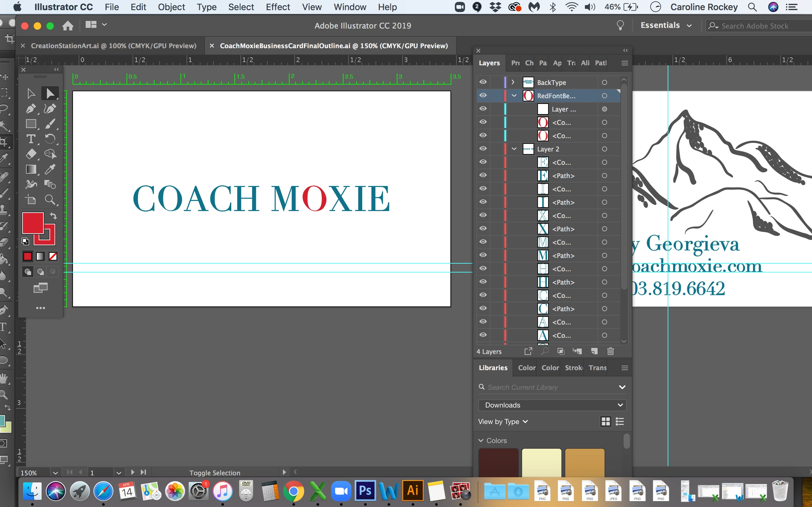This screenshot has width=812, height=507.
Task: Choose the Eyedropper tool
Action: [50, 169]
